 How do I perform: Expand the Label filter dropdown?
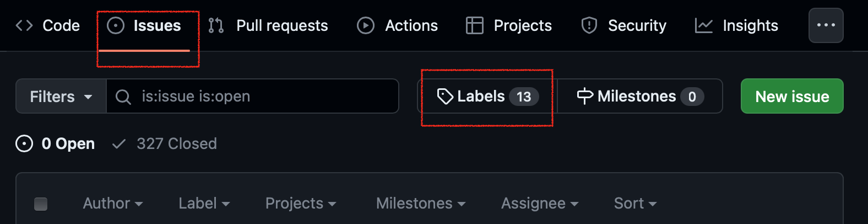pyautogui.click(x=204, y=204)
